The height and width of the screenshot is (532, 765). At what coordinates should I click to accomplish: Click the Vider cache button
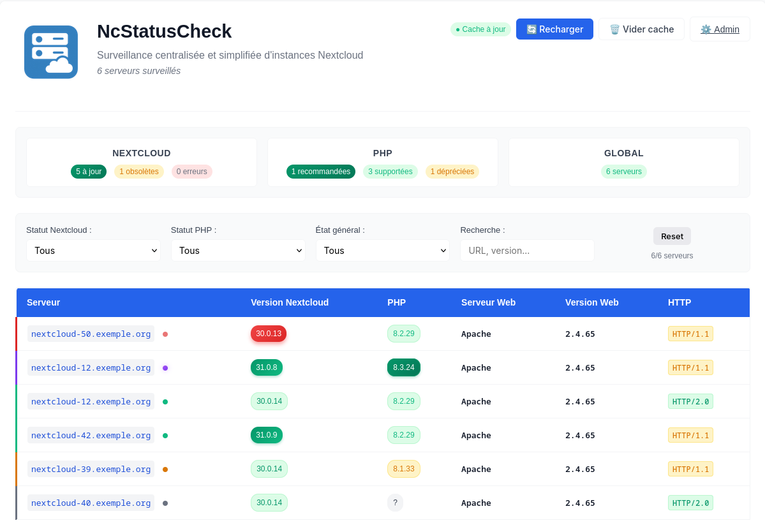coord(642,29)
